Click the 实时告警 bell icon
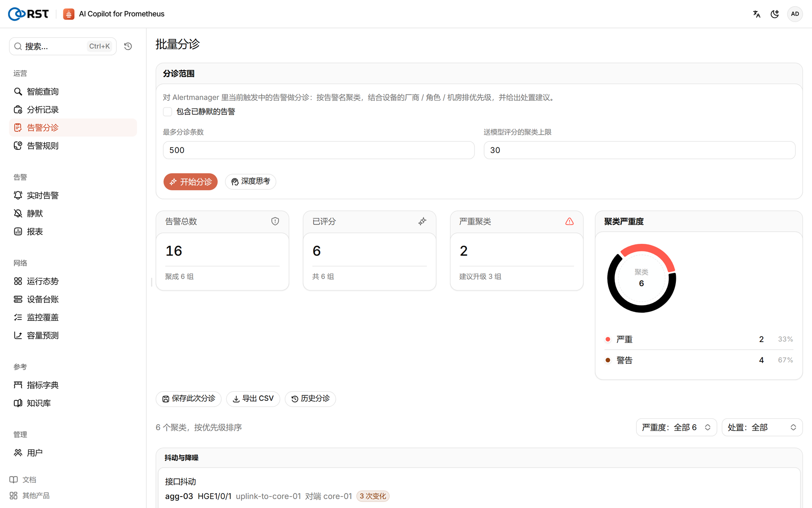This screenshot has height=508, width=812. tap(18, 195)
